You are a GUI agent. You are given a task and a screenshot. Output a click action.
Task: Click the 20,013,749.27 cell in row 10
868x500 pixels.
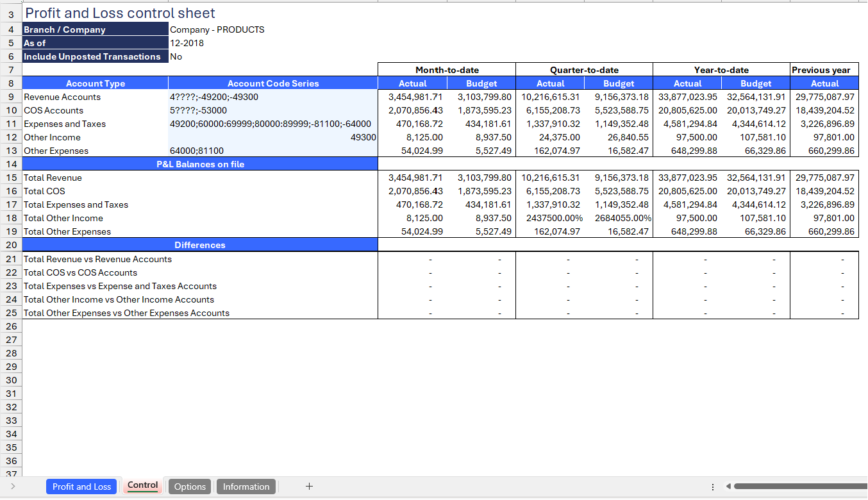click(756, 110)
